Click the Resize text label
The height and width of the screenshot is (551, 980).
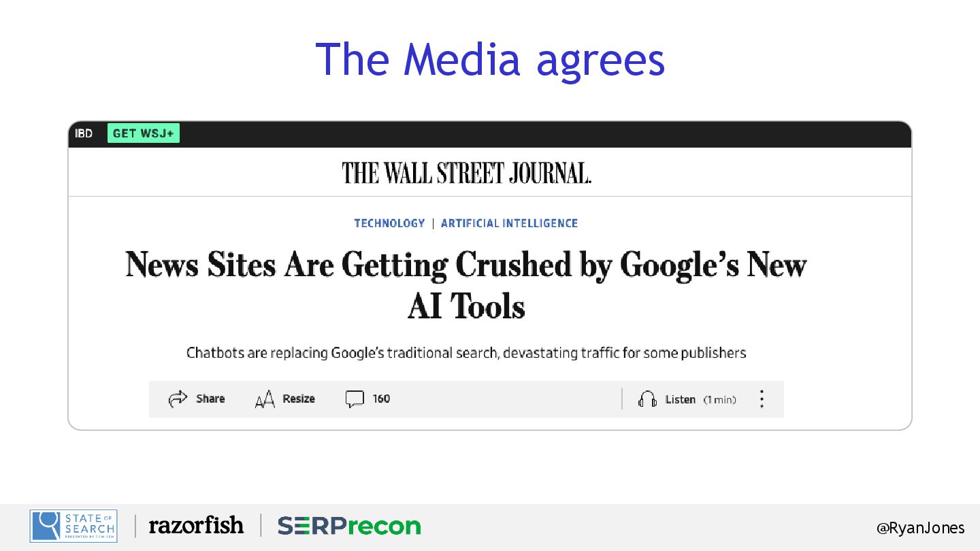tap(299, 399)
